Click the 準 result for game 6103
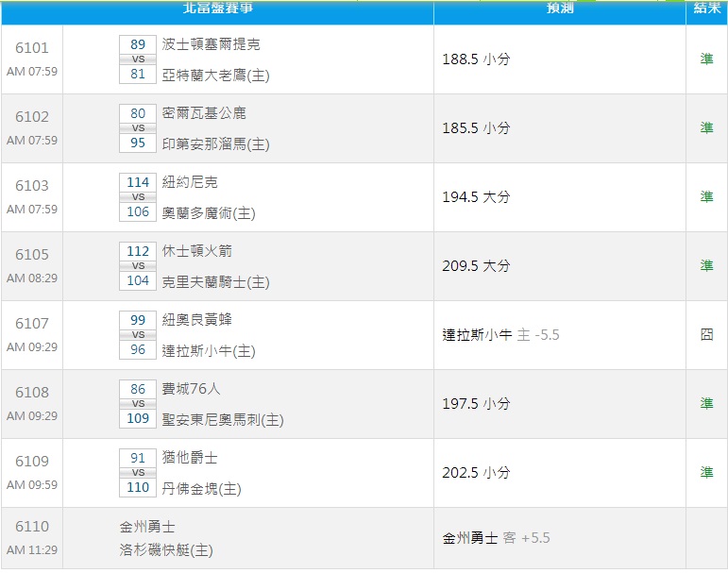 tap(706, 197)
